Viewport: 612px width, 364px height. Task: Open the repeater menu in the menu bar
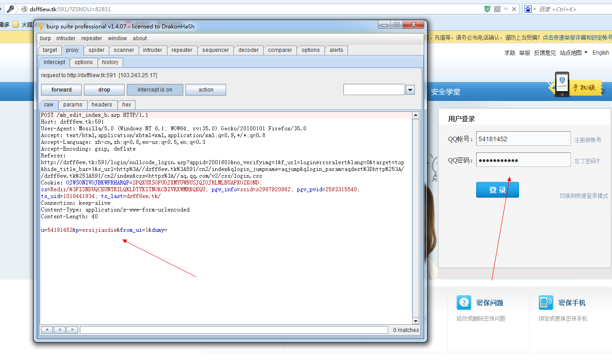coord(92,38)
